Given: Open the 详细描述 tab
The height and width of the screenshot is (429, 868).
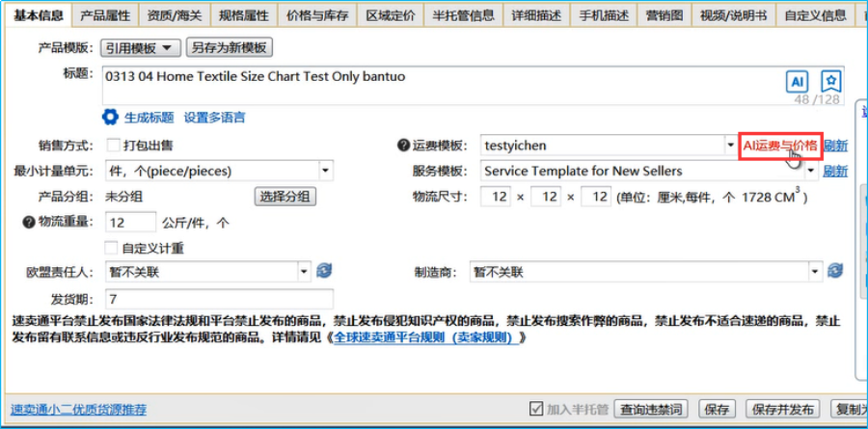Looking at the screenshot, I should [x=536, y=15].
